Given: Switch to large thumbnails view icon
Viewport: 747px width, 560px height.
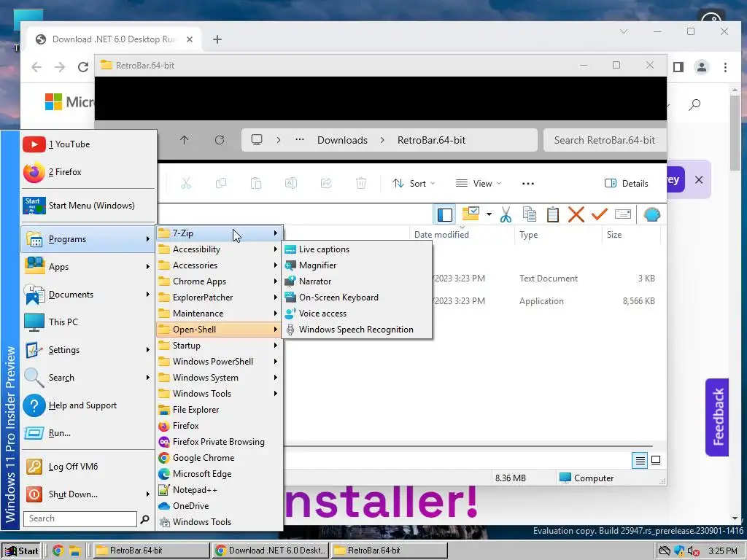Looking at the screenshot, I should 656,461.
